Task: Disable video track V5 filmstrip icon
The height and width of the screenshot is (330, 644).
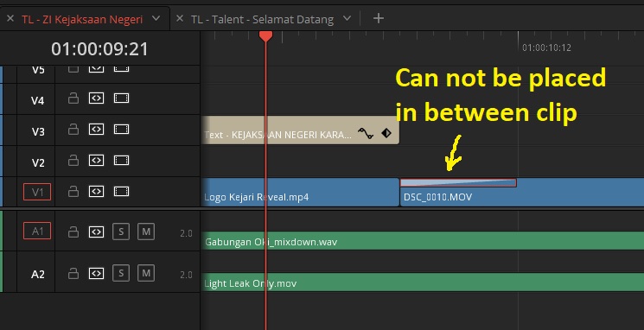Action: (121, 68)
